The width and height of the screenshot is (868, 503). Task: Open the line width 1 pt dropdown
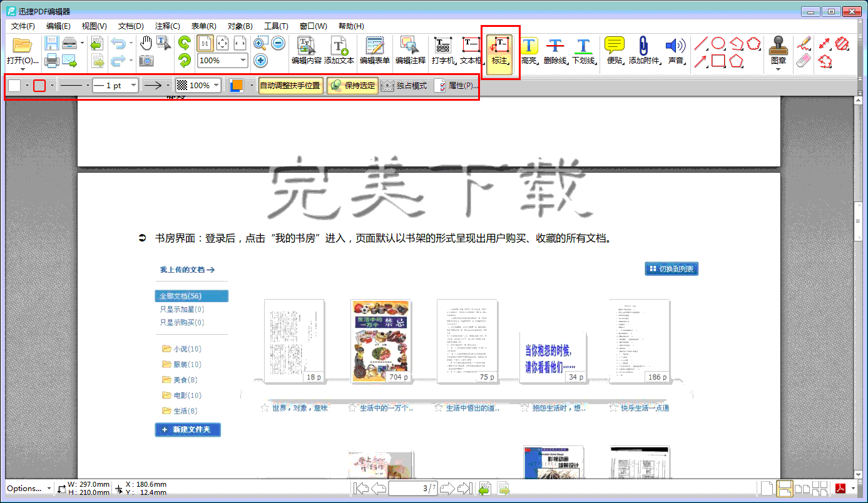[133, 86]
